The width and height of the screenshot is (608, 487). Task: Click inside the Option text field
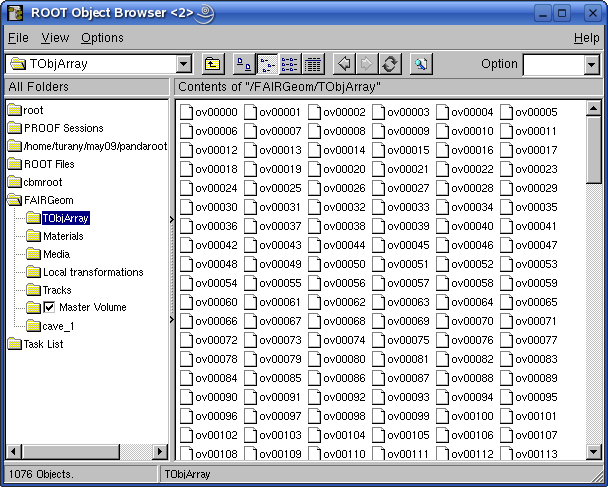tap(552, 64)
